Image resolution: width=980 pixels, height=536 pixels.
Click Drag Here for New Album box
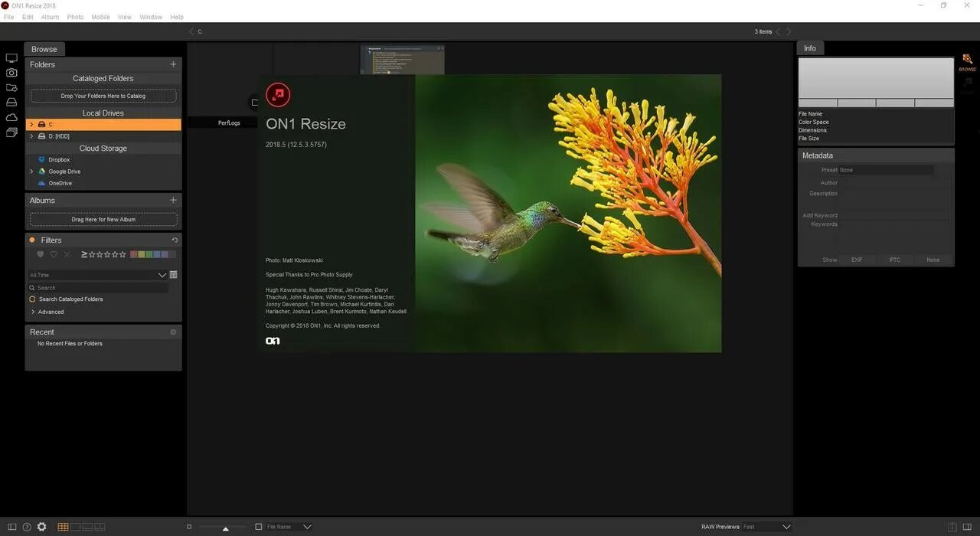tap(103, 219)
